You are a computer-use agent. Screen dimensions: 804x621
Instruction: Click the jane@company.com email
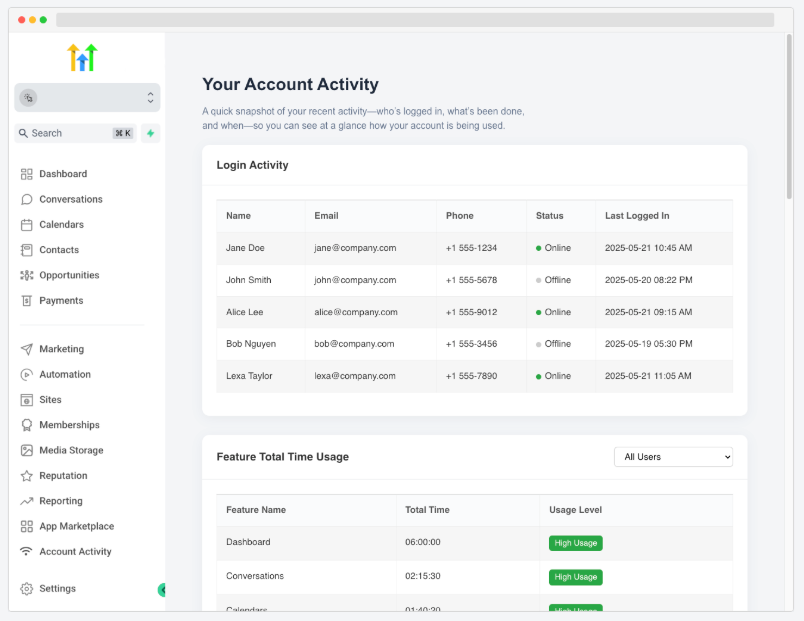[355, 248]
